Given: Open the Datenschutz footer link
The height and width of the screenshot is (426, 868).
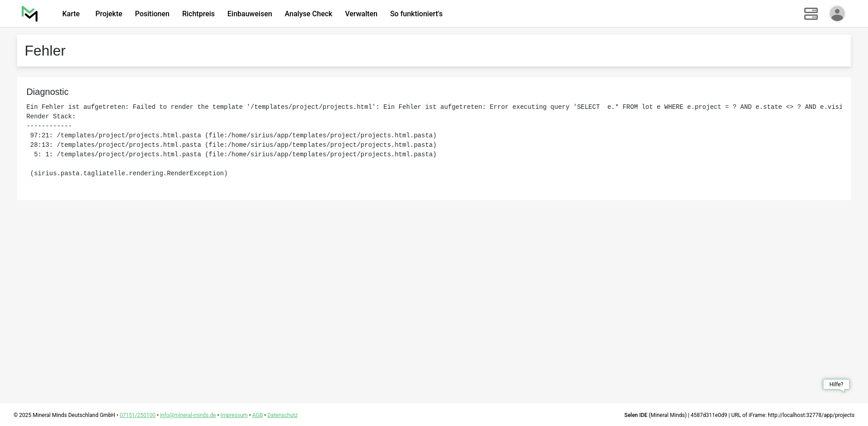Looking at the screenshot, I should 282,415.
